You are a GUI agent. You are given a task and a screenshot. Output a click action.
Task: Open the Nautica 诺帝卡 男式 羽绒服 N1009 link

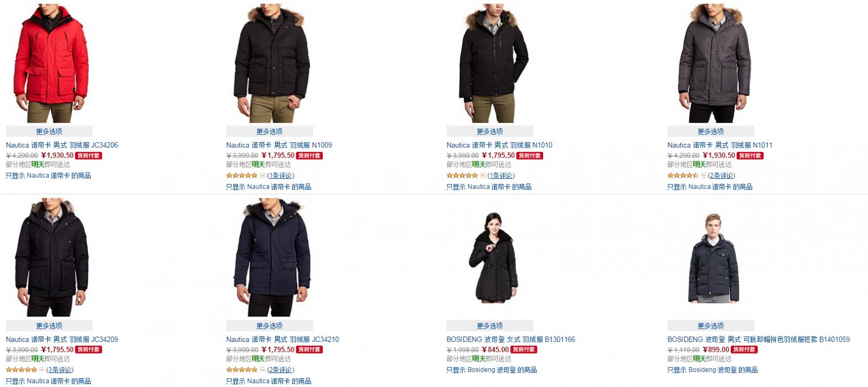click(279, 145)
